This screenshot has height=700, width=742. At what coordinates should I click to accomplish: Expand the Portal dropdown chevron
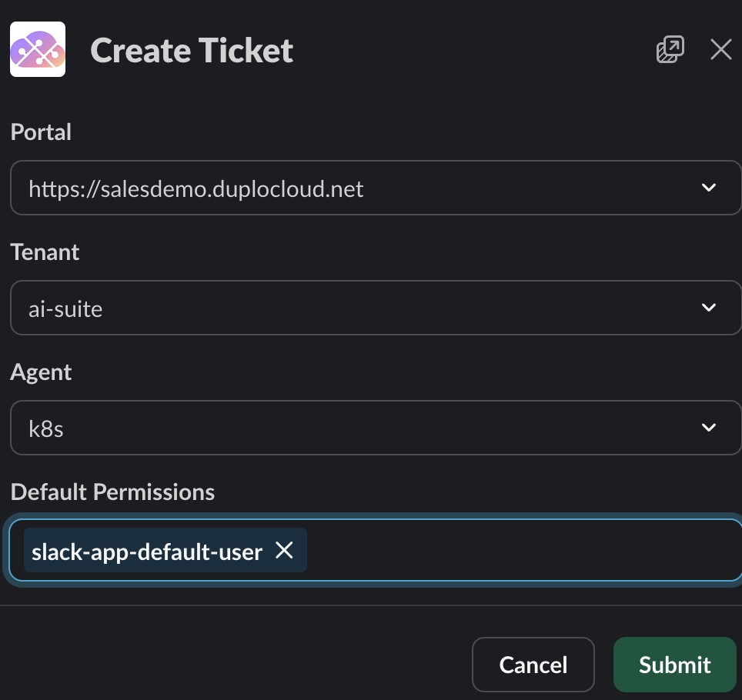click(709, 188)
